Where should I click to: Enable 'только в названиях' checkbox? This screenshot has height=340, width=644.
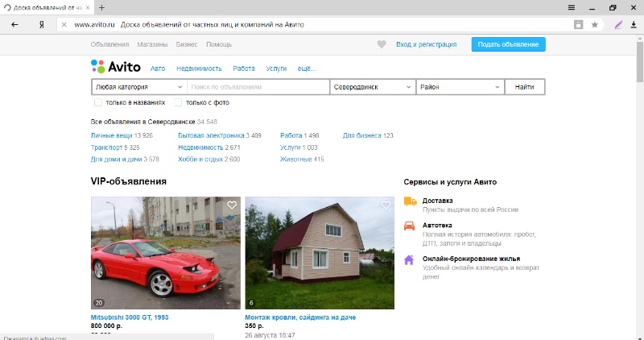(98, 102)
